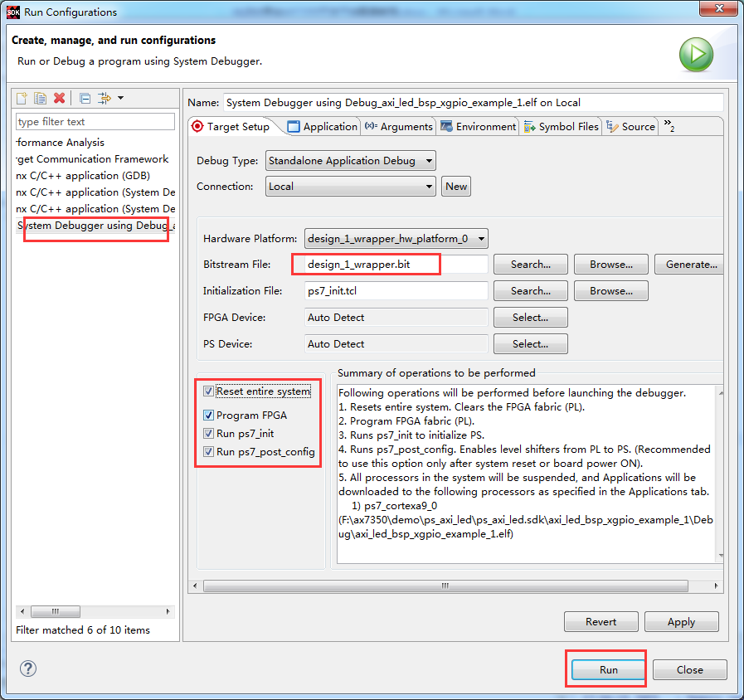Click configuration list scroll right arrow
The width and height of the screenshot is (744, 700).
(168, 611)
